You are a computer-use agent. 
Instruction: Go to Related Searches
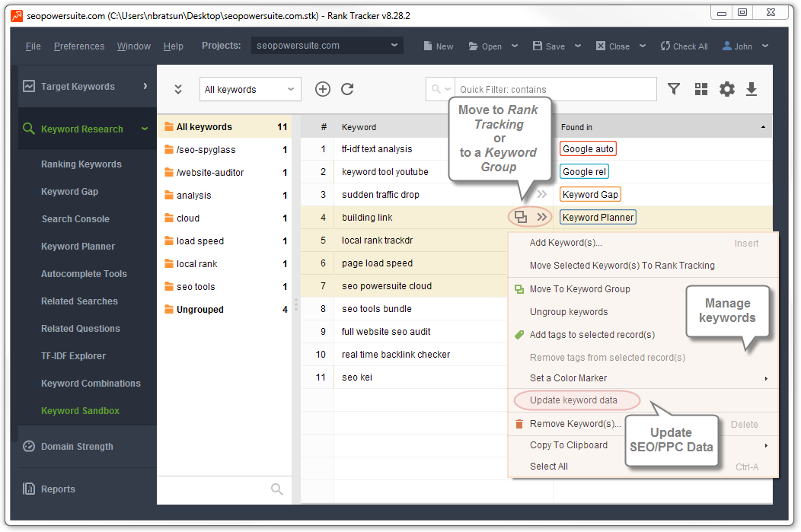(x=79, y=301)
